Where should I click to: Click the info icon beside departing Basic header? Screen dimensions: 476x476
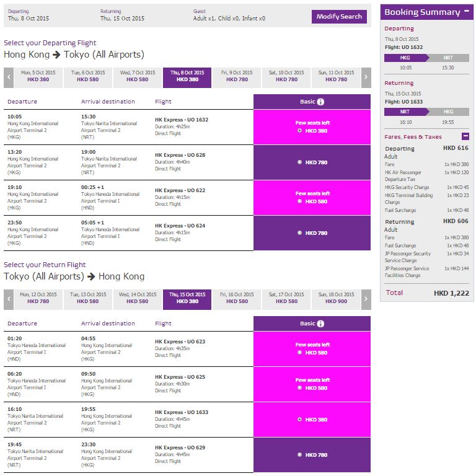[320, 102]
